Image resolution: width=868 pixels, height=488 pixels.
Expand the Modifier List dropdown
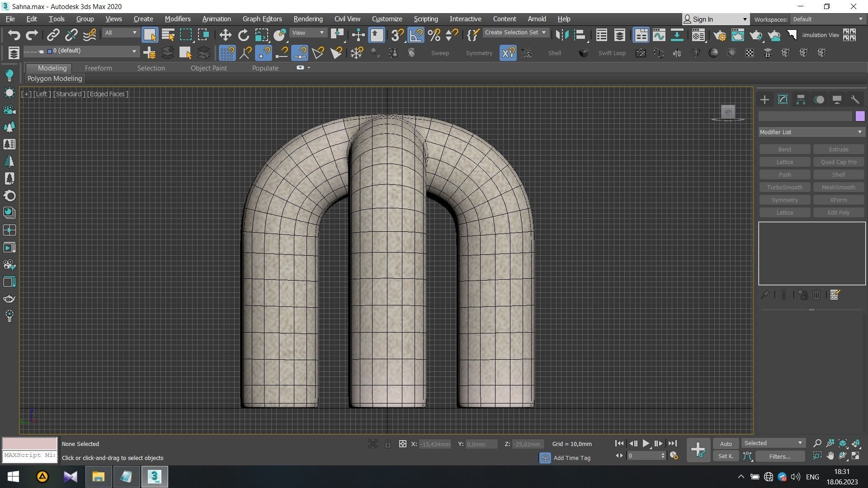coord(811,132)
